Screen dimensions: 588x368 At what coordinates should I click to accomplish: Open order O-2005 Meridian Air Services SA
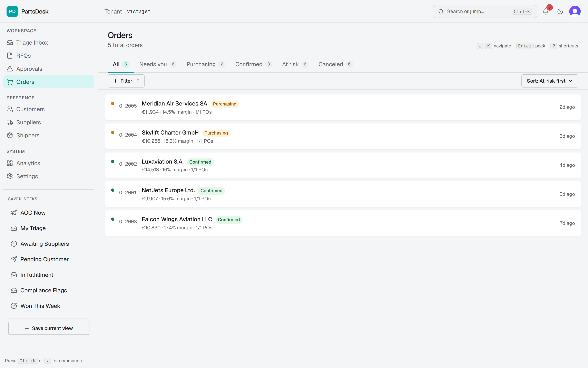pyautogui.click(x=343, y=107)
